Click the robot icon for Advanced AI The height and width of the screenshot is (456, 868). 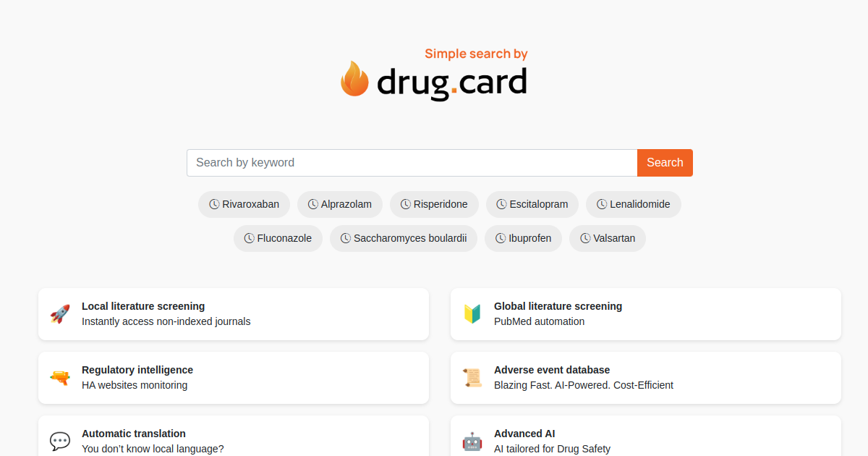pos(472,442)
